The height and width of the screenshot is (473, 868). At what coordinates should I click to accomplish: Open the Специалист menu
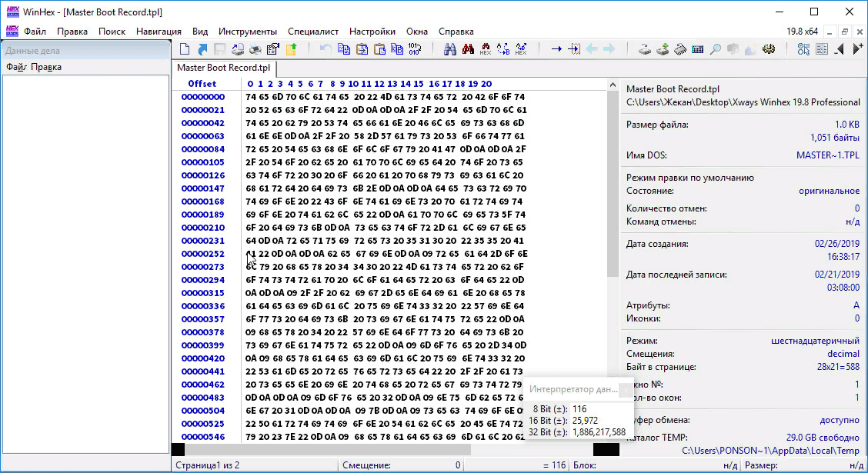pos(312,32)
